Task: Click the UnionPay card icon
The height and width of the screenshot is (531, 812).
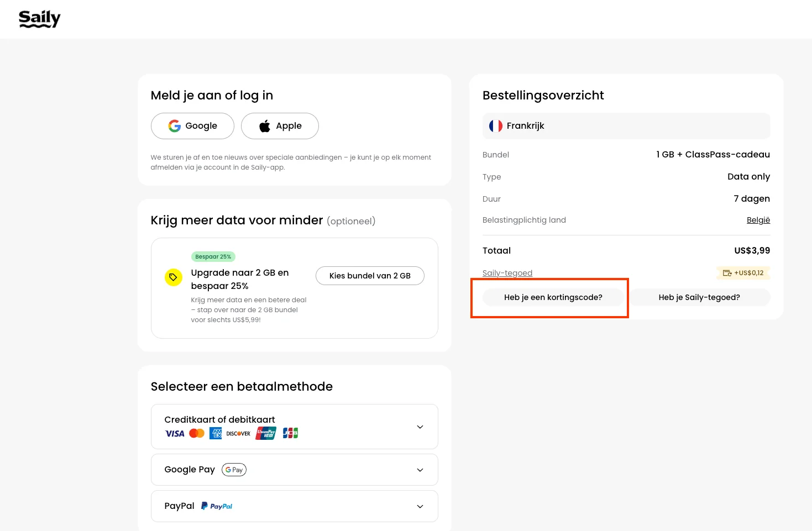Action: [x=266, y=434]
